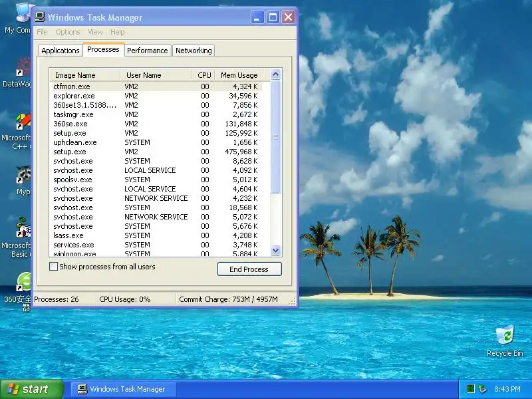
Task: Click the My Computer desktop icon
Action: click(x=18, y=18)
